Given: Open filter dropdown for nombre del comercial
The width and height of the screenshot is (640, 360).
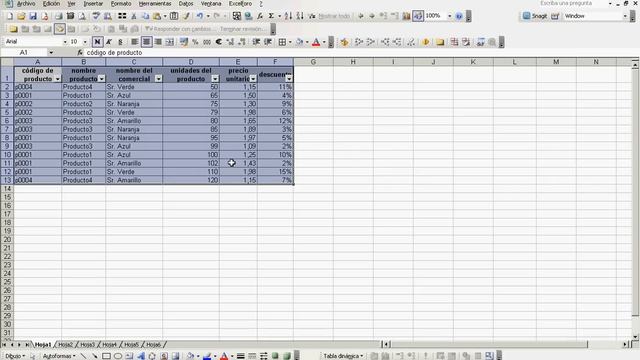Looking at the screenshot, I should (x=158, y=79).
